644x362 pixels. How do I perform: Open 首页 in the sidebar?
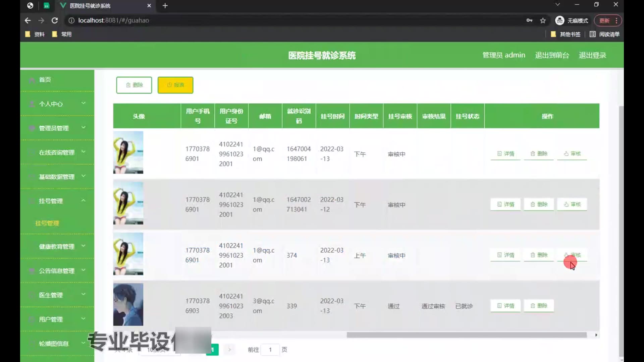(x=57, y=80)
